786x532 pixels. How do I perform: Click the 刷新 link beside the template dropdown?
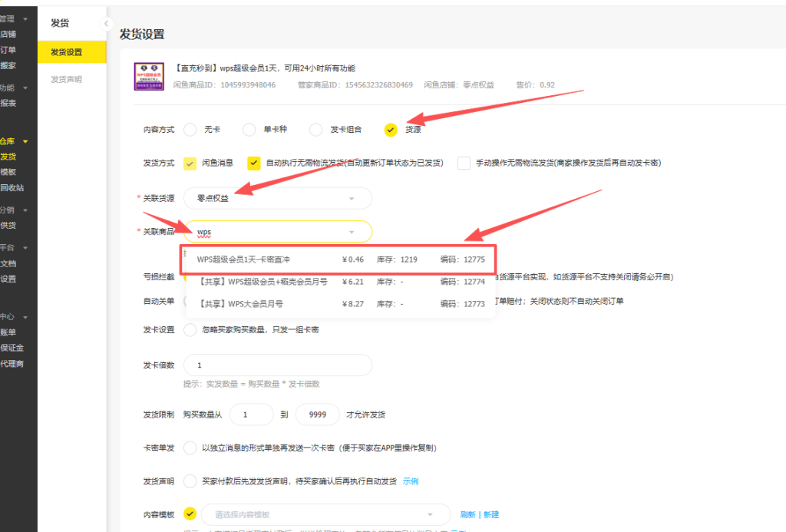467,514
